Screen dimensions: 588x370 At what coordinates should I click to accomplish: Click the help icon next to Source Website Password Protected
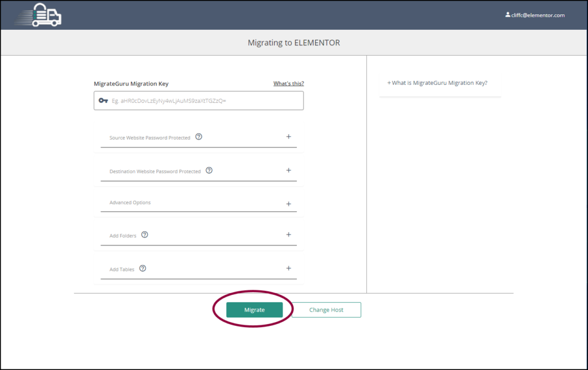coord(198,137)
